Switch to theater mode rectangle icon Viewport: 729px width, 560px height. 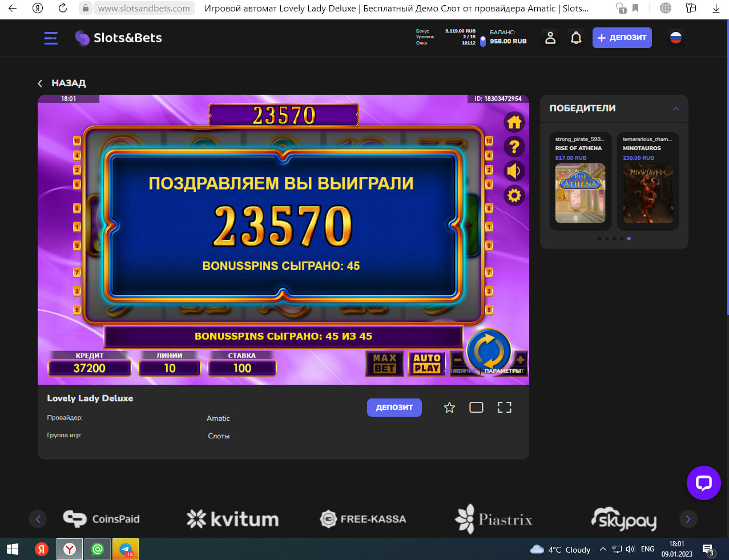click(476, 407)
